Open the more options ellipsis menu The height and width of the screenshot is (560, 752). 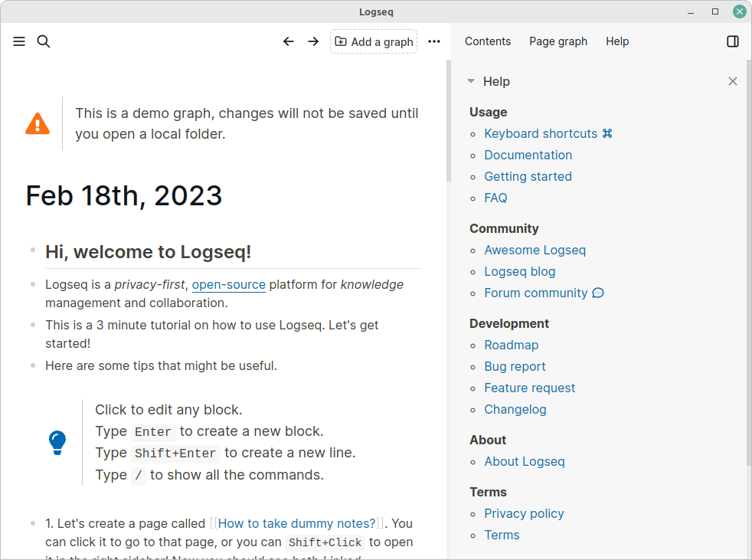434,41
